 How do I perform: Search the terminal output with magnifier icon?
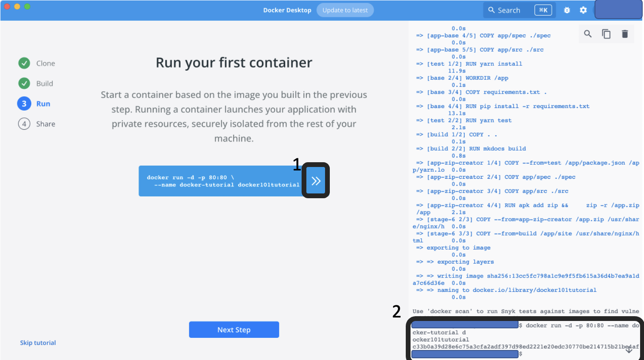(x=588, y=34)
